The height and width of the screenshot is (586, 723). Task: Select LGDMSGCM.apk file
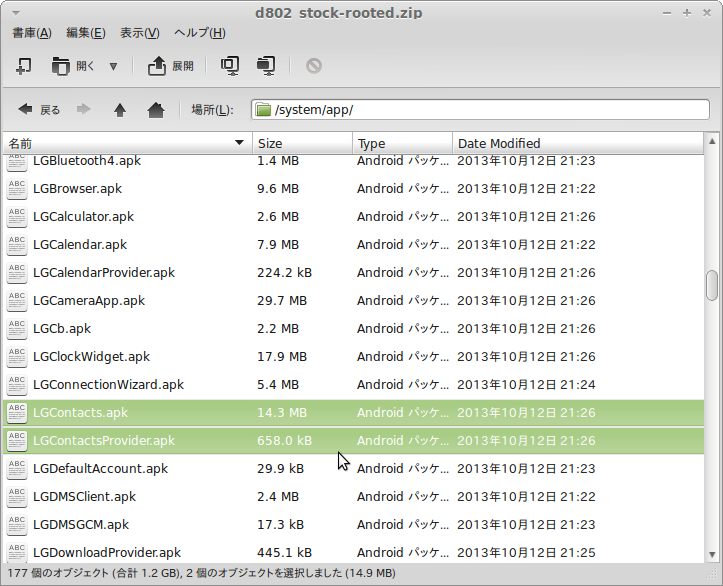tap(354, 525)
